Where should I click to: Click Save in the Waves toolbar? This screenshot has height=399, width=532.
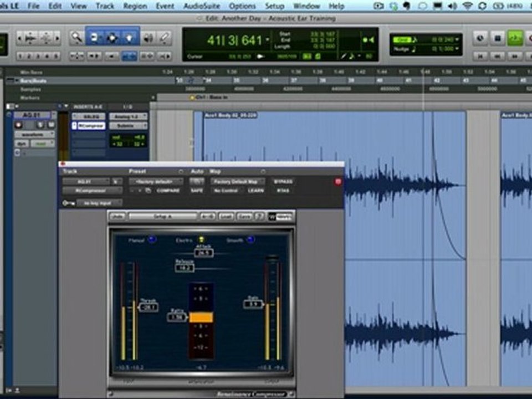(x=244, y=217)
